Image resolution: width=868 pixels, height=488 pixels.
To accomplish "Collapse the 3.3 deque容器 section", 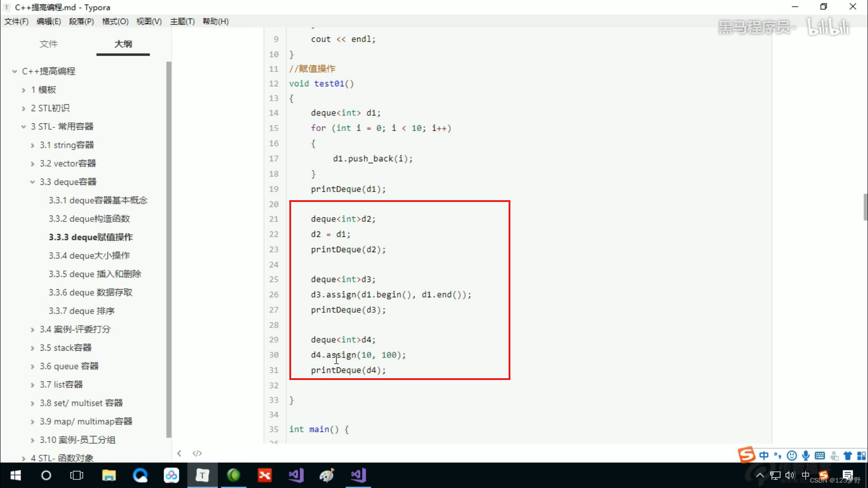I will pyautogui.click(x=33, y=182).
